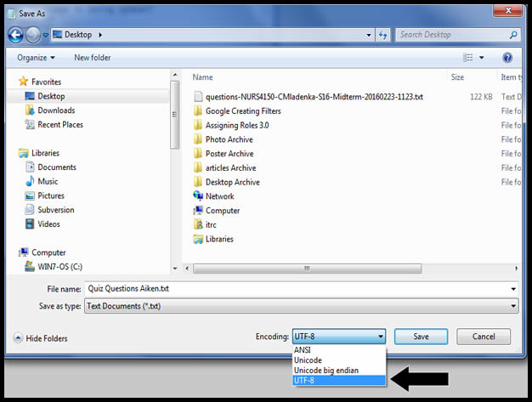532x402 pixels.
Task: Select Desktop under Favorites
Action: (x=51, y=96)
